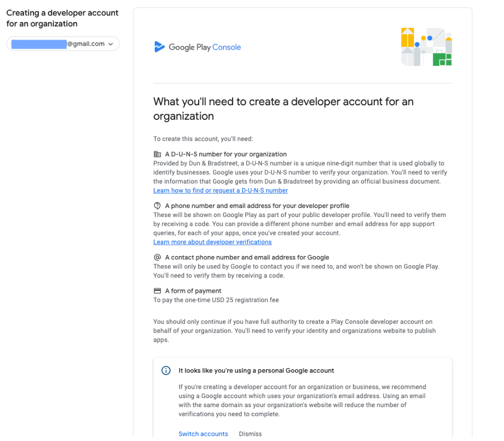Viewport: 504px width, 441px height.
Task: Click 'To create this account, you'll need:' text
Action: 203,139
